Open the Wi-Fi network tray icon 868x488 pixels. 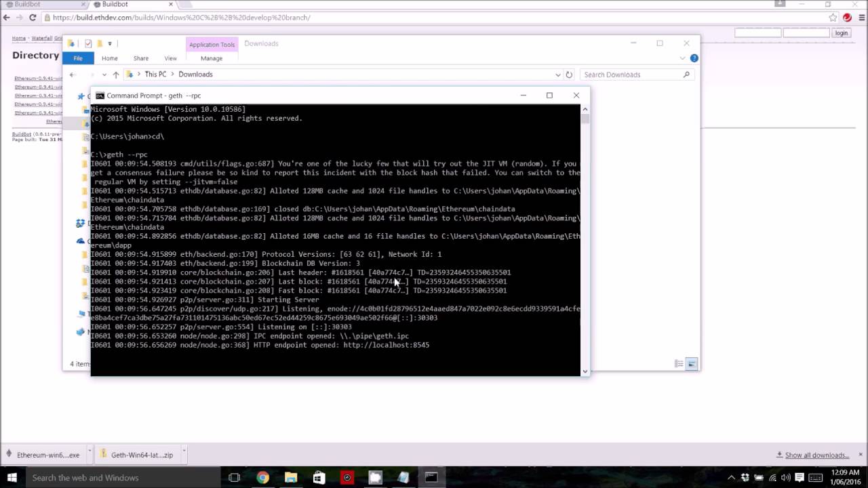(x=771, y=478)
